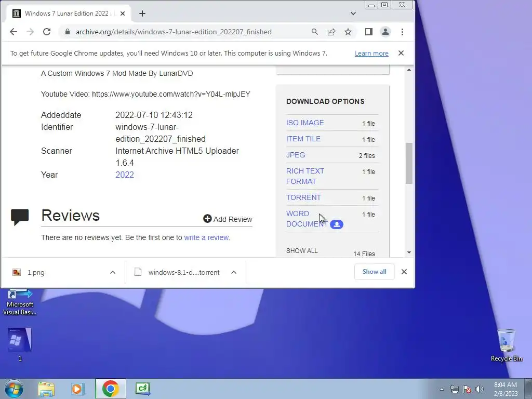The height and width of the screenshot is (399, 532).
Task: Open the search magnifier in address bar
Action: pyautogui.click(x=315, y=32)
